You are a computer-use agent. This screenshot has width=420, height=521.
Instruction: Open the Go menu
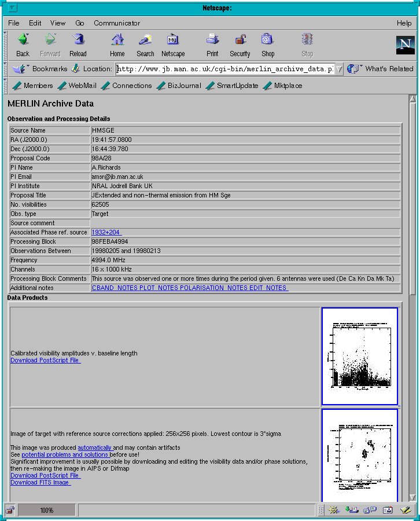pyautogui.click(x=80, y=23)
